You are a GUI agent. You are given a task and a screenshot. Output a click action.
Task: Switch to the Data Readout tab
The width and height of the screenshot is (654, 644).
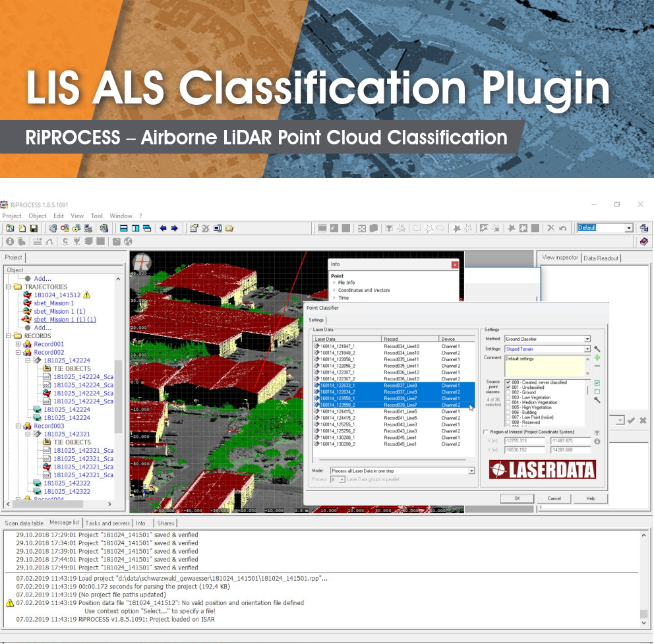(x=601, y=258)
